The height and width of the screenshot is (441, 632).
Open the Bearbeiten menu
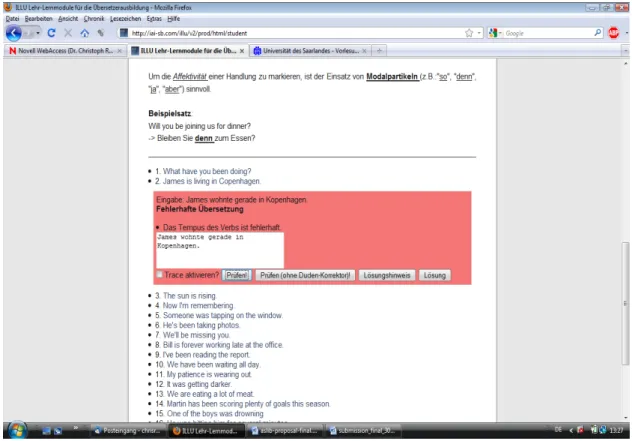click(39, 19)
